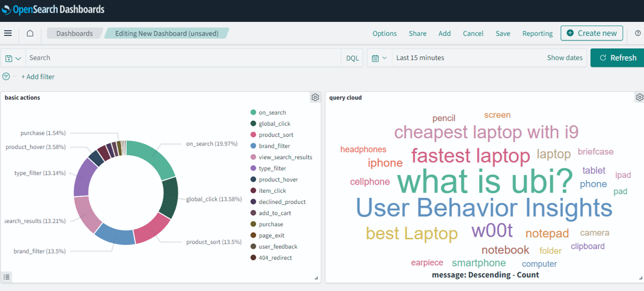Toggle global_click legend entry
This screenshot has height=291, width=644.
(274, 124)
